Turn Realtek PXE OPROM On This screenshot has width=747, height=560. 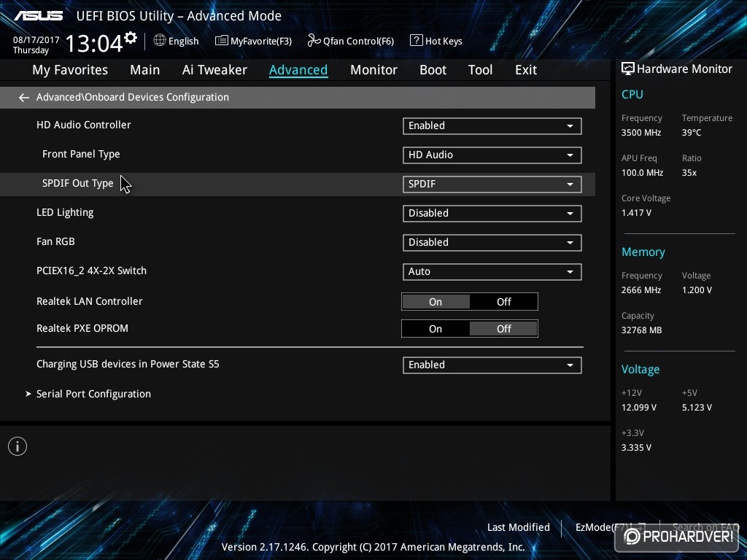(436, 329)
